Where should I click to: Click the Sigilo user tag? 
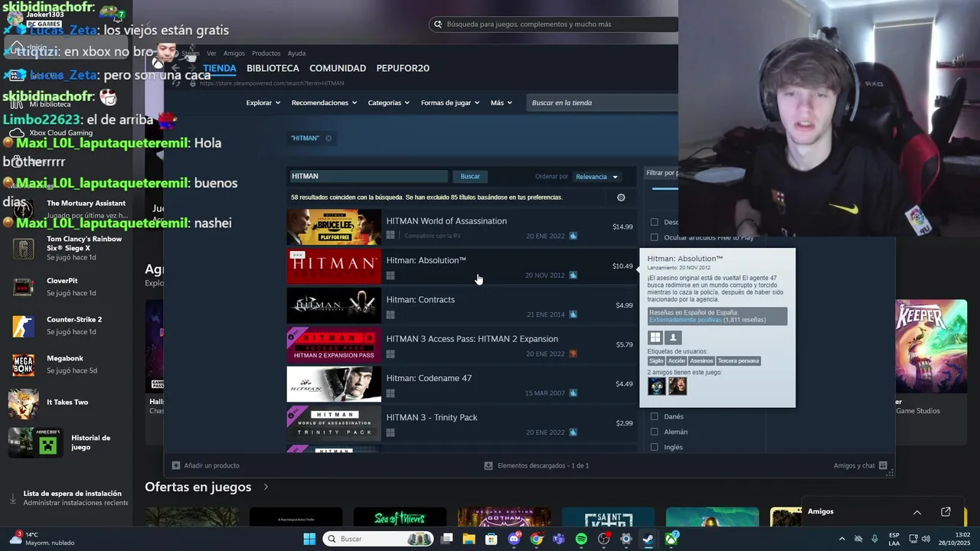pyautogui.click(x=656, y=361)
